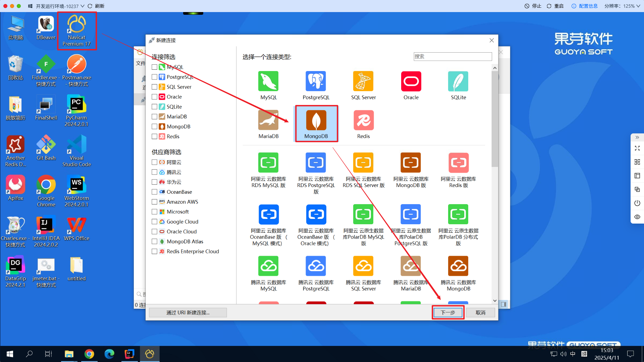Click Navicat icon in the taskbar
Viewport: 644px width, 362px height.
[150, 354]
